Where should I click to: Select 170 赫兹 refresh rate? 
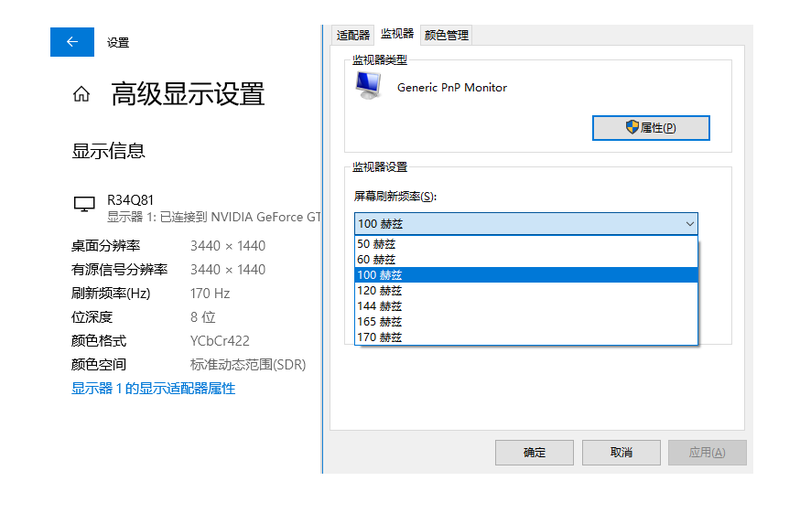526,337
